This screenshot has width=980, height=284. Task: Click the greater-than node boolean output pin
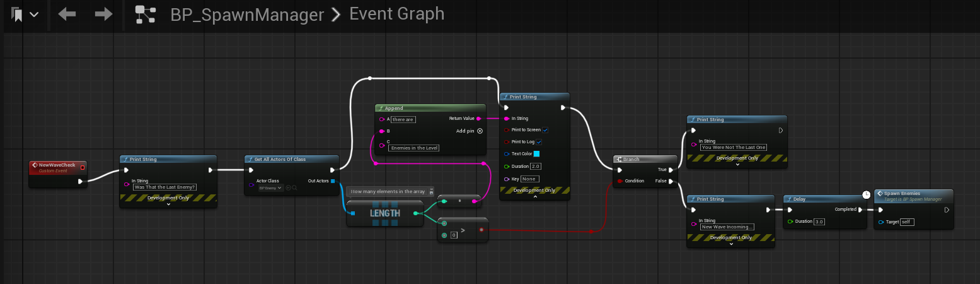click(x=481, y=230)
